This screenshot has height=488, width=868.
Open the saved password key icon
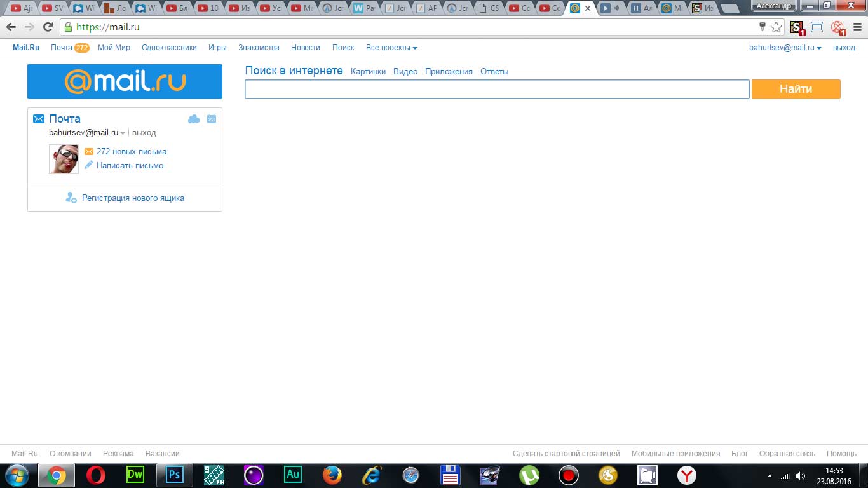763,27
